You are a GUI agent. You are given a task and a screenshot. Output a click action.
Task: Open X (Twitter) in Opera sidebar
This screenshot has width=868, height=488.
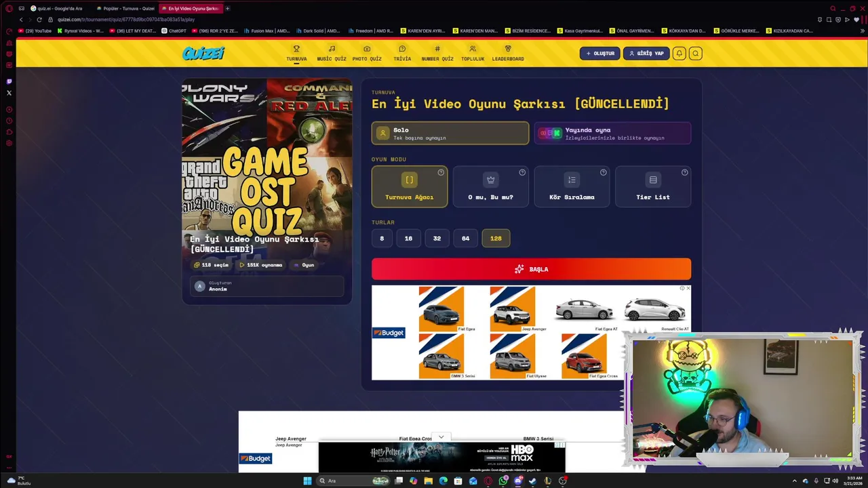pyautogui.click(x=9, y=93)
